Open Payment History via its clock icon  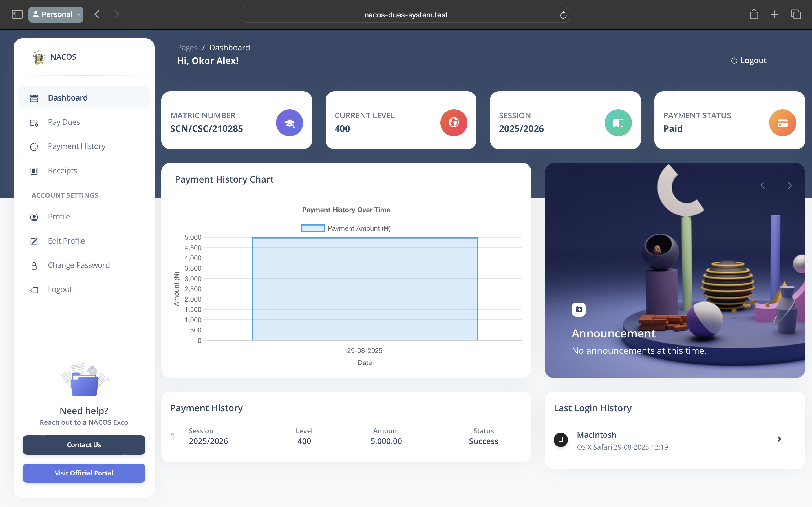[x=35, y=146]
